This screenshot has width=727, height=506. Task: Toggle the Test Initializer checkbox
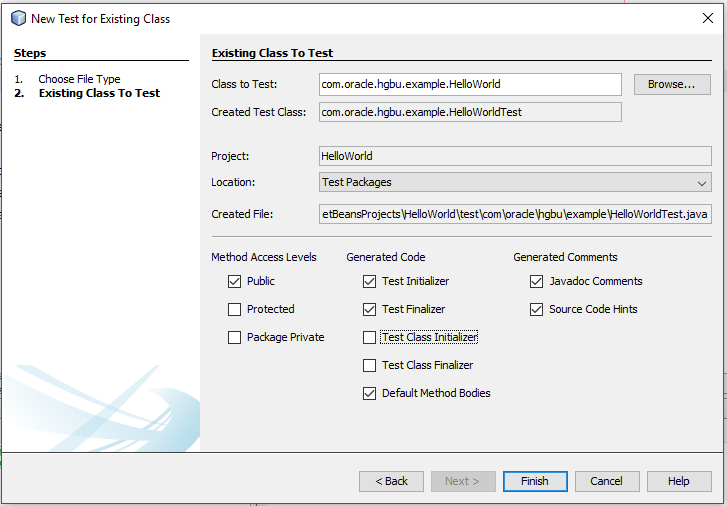(370, 282)
